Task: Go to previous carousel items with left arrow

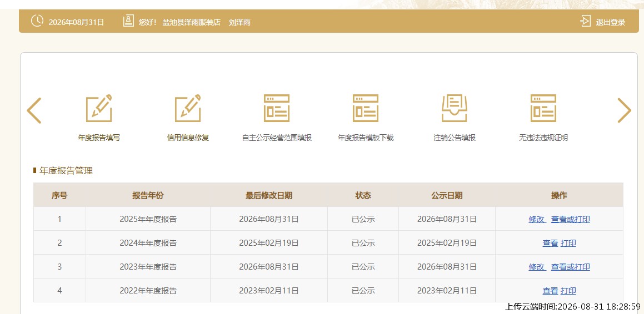Action: coord(34,110)
